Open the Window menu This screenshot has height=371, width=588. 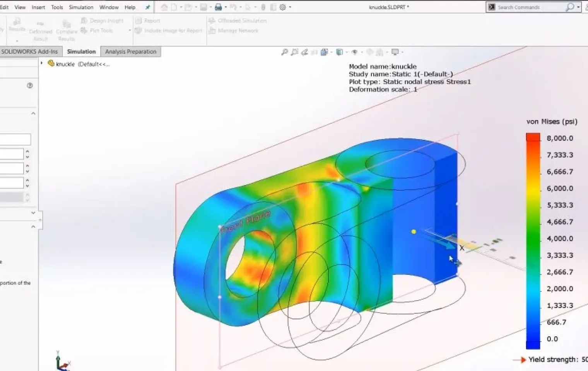pyautogui.click(x=109, y=7)
